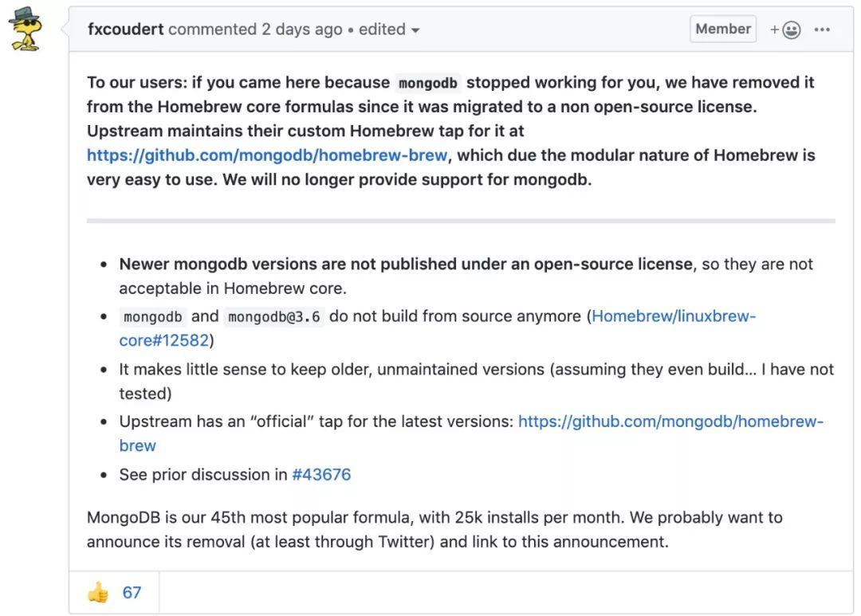Click "mongodb" code span in bullet list
Screen dimensions: 861x616
coord(152,316)
